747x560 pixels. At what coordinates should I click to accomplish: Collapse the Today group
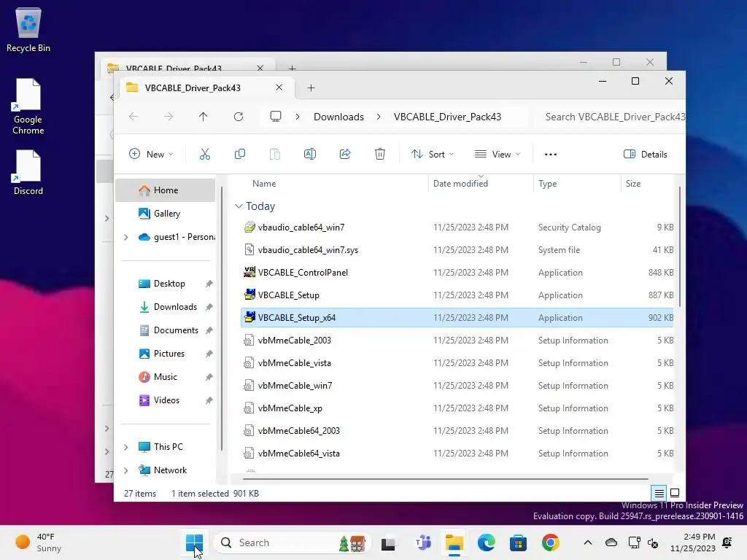239,206
